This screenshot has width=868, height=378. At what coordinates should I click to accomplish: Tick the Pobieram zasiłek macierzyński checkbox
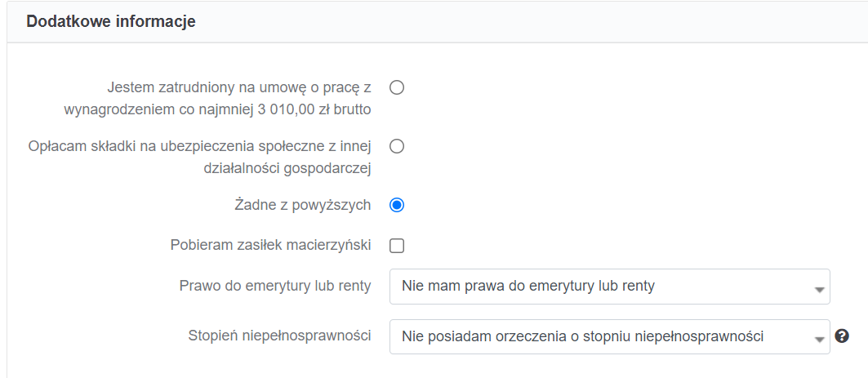tap(397, 246)
